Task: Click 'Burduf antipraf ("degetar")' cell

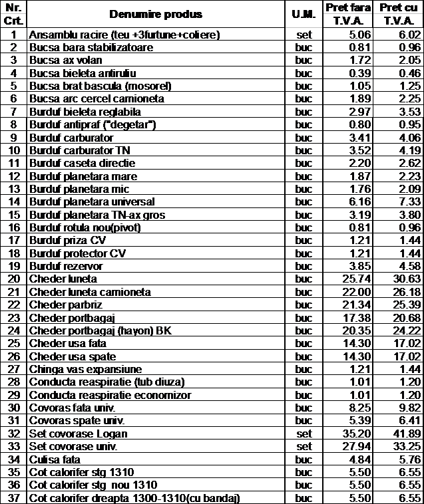Action: click(156, 124)
